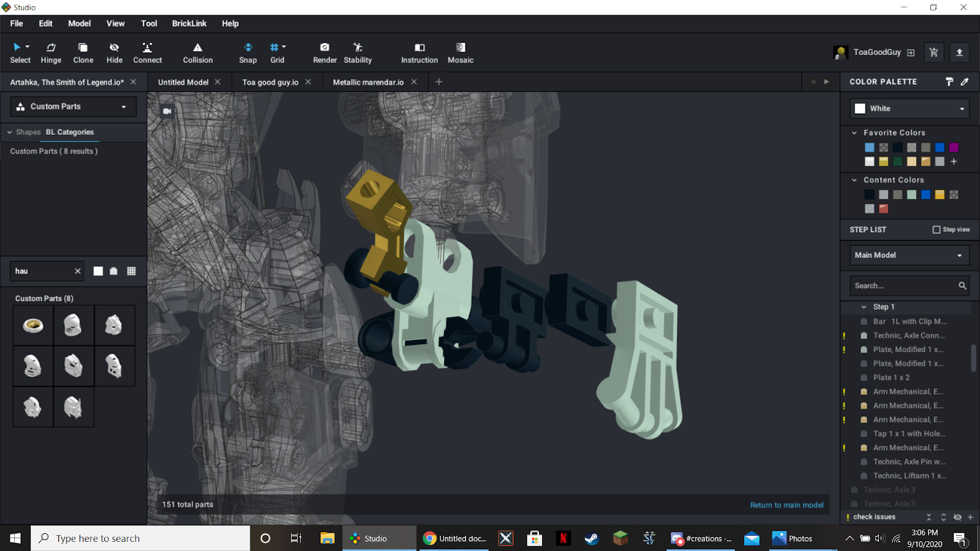Viewport: 980px width, 551px height.
Task: Select the BL Categories tab
Action: tap(70, 132)
